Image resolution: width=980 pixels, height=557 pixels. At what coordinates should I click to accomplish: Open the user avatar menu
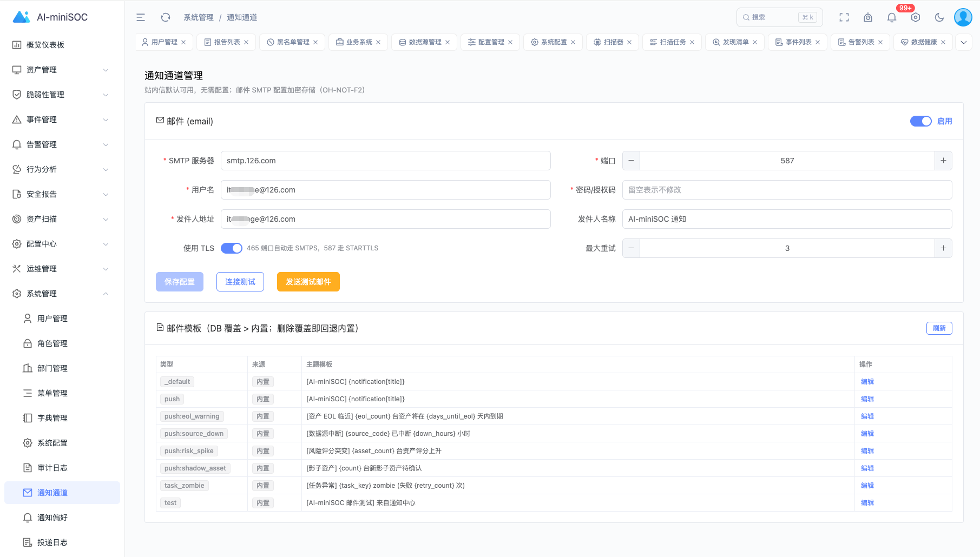point(963,17)
